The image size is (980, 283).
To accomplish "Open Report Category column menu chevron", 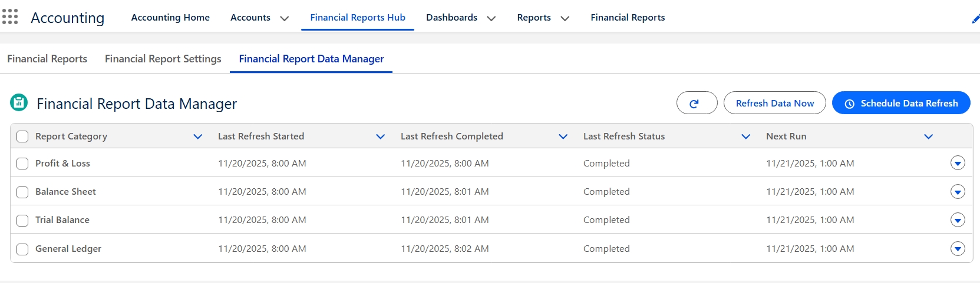I will pyautogui.click(x=198, y=136).
